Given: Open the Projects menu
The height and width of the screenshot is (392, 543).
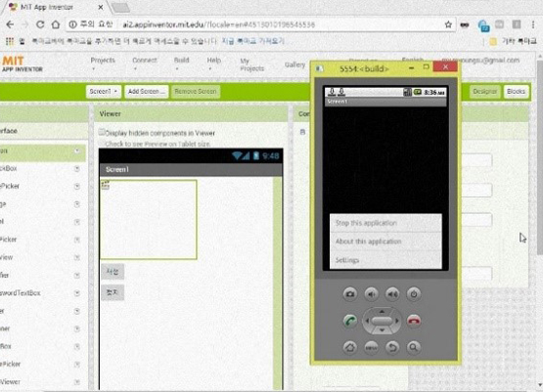Looking at the screenshot, I should [103, 64].
